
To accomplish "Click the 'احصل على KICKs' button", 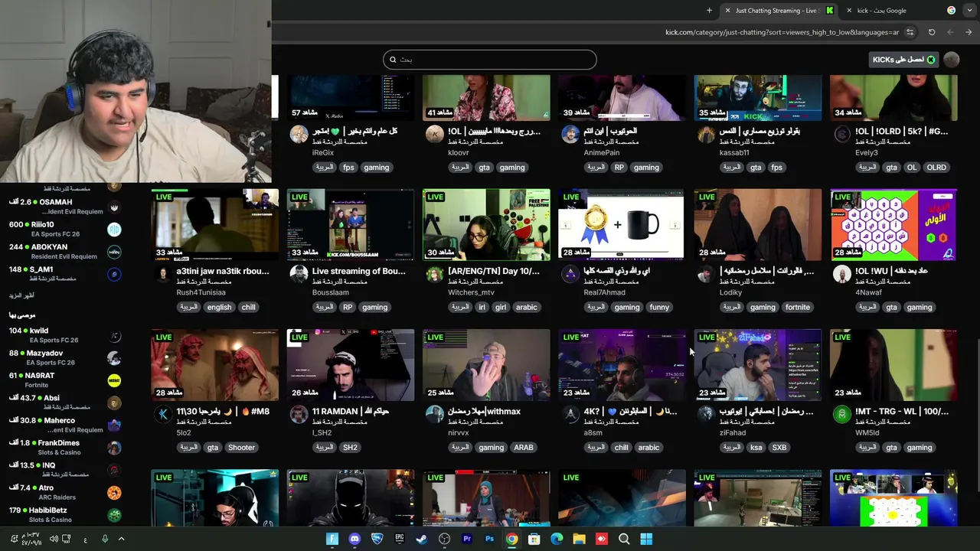I will (x=904, y=60).
